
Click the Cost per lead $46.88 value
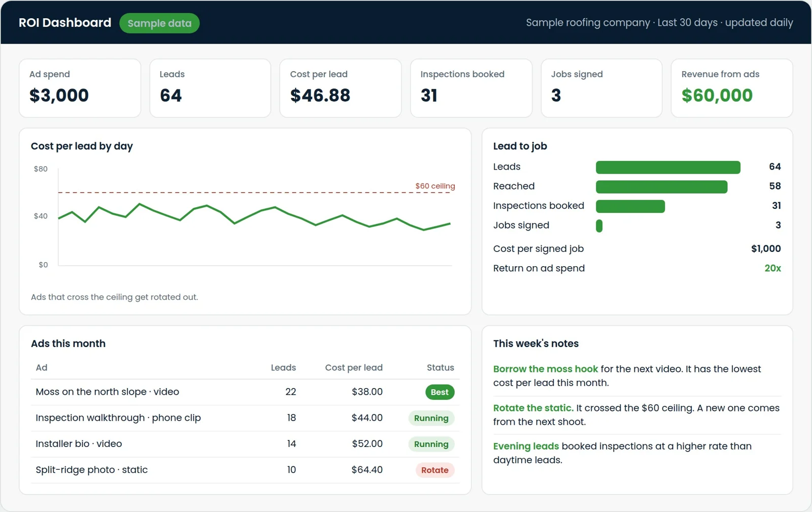point(320,95)
